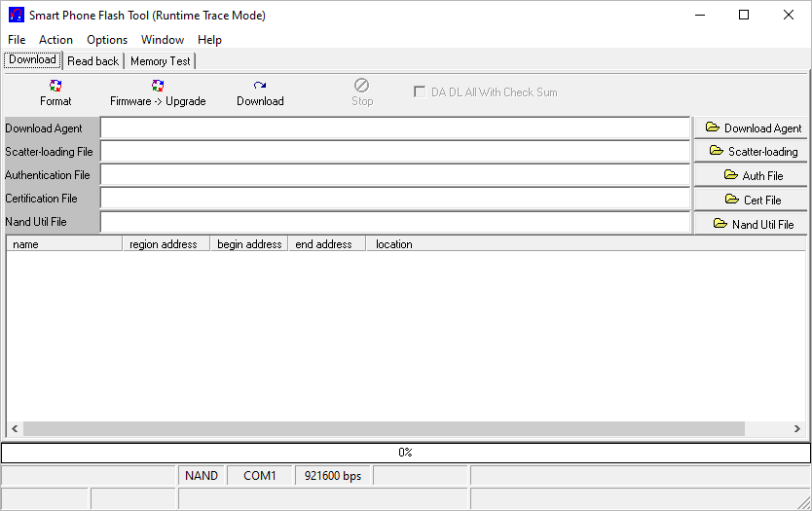The height and width of the screenshot is (511, 812).
Task: Select the Download tab
Action: point(33,59)
